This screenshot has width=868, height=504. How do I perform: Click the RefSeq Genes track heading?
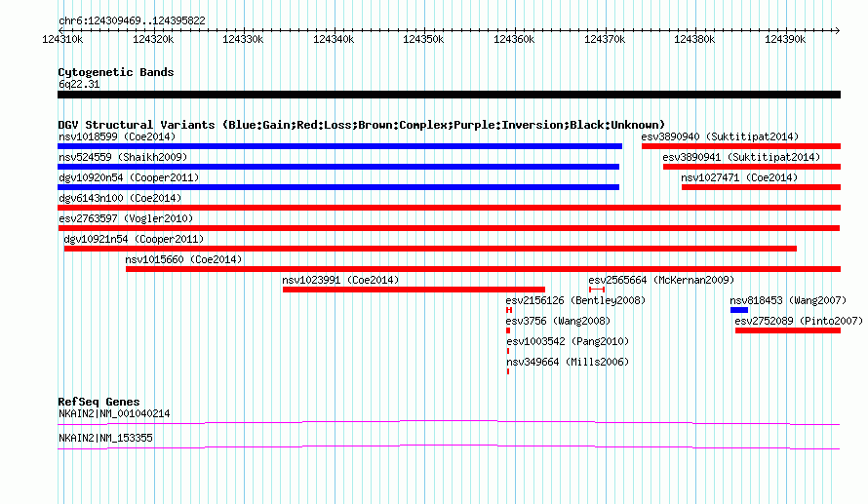99,403
